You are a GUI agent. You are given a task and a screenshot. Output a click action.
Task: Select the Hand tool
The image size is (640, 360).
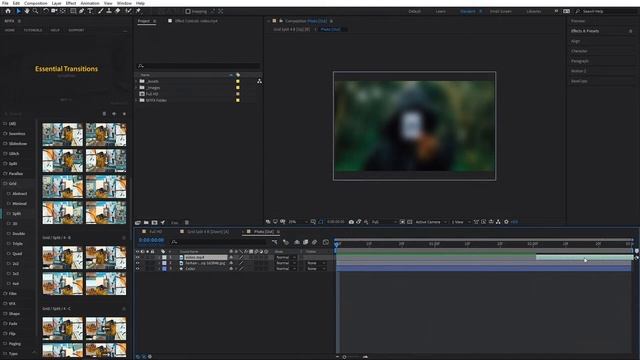[x=27, y=11]
